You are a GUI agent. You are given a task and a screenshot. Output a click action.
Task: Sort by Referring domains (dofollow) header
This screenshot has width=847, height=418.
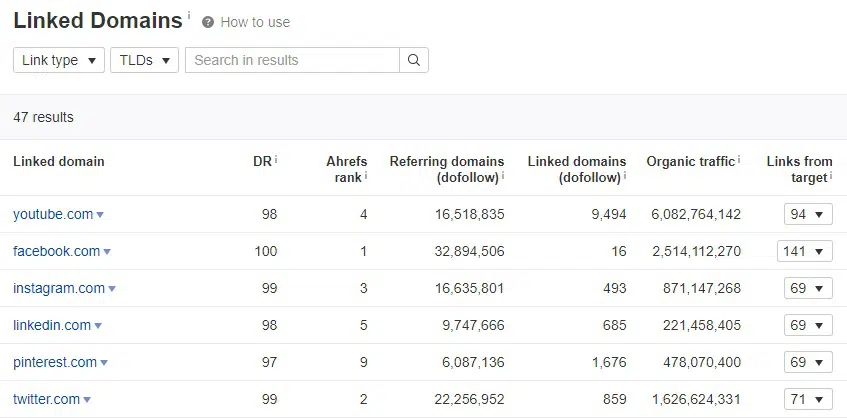(447, 169)
